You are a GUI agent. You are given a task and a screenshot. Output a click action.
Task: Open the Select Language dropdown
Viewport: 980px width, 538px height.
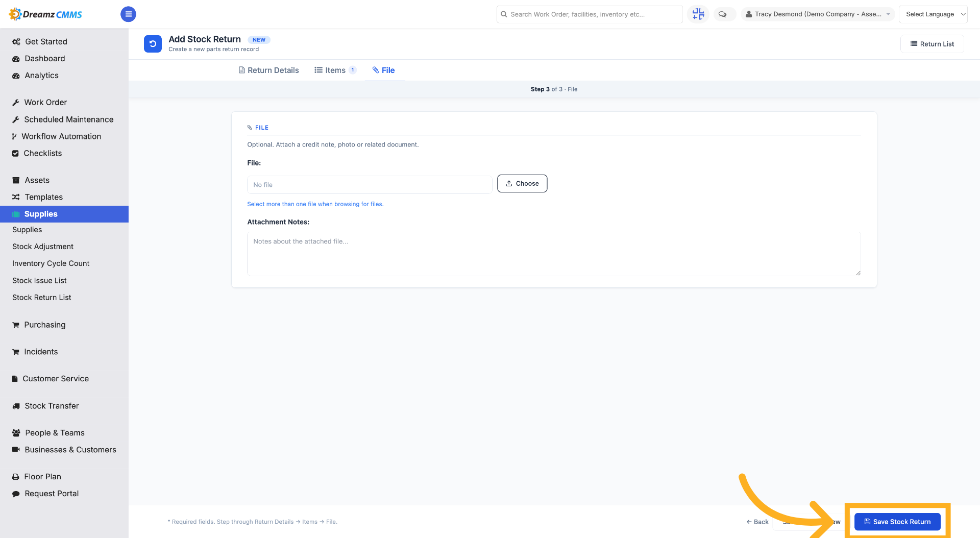(x=933, y=14)
